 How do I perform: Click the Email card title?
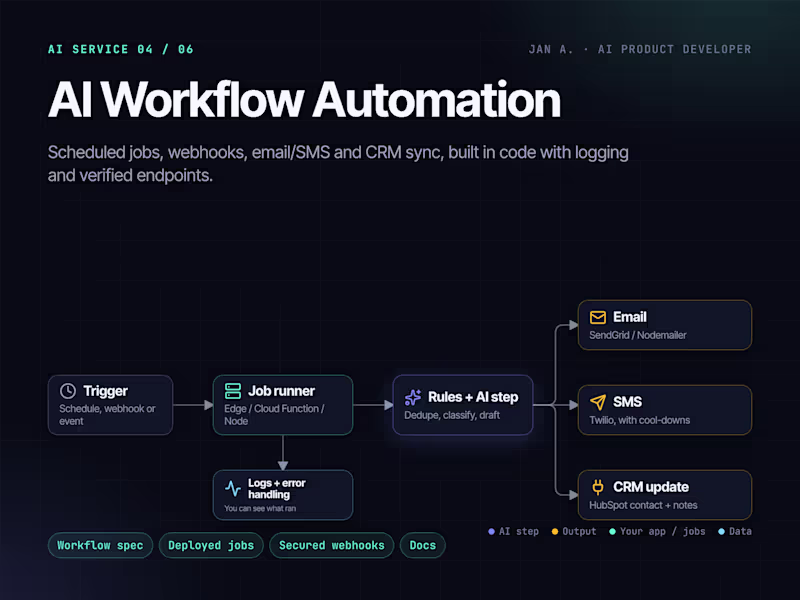pos(630,317)
